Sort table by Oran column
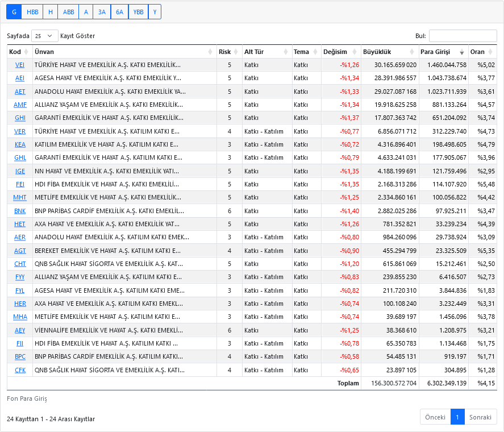The image size is (504, 432). [x=482, y=52]
